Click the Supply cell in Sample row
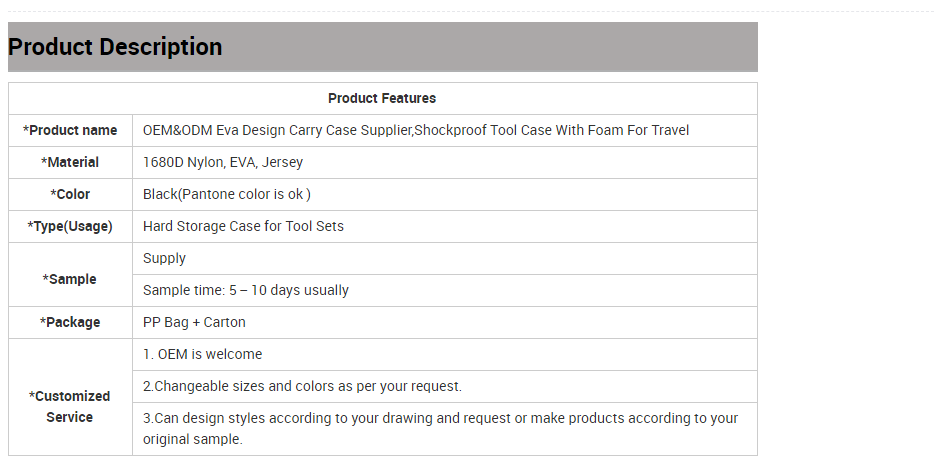The image size is (942, 465). pos(445,258)
